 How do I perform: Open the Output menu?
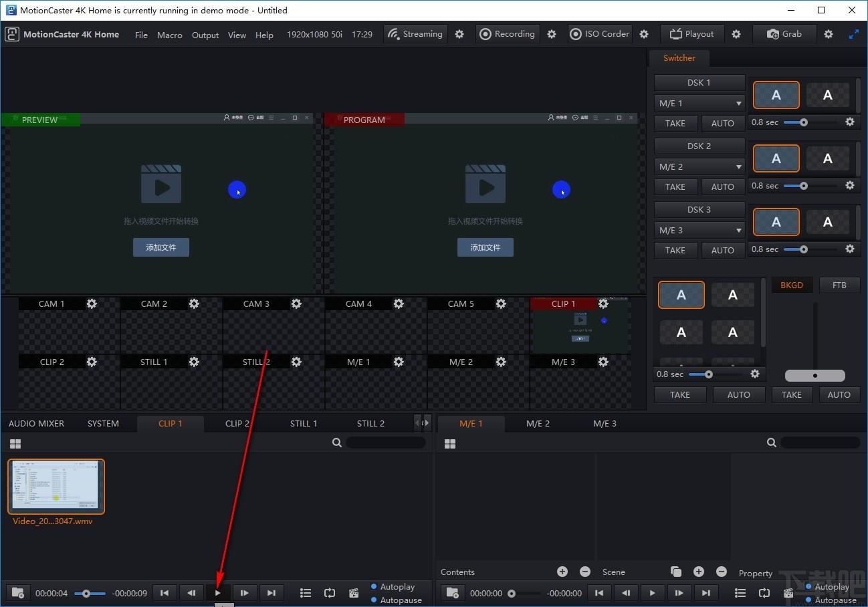205,35
